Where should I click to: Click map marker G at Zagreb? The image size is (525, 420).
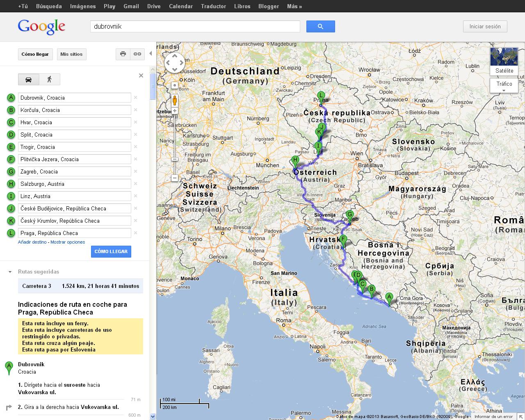[349, 216]
